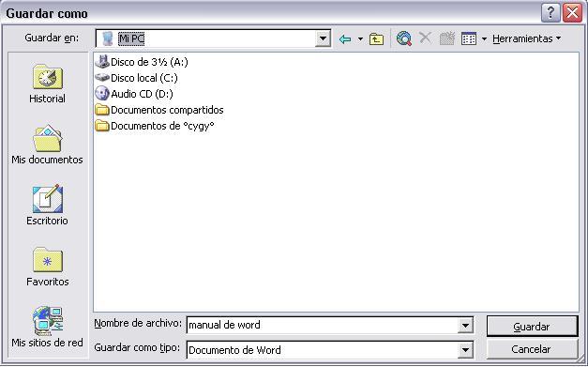
Task: Click the floppy drive icon for A:
Action: coord(102,62)
